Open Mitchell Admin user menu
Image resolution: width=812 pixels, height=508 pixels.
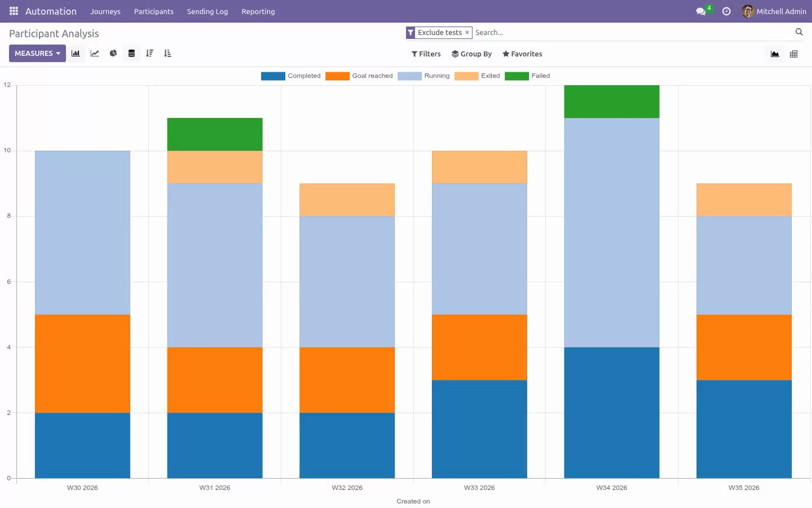point(774,11)
